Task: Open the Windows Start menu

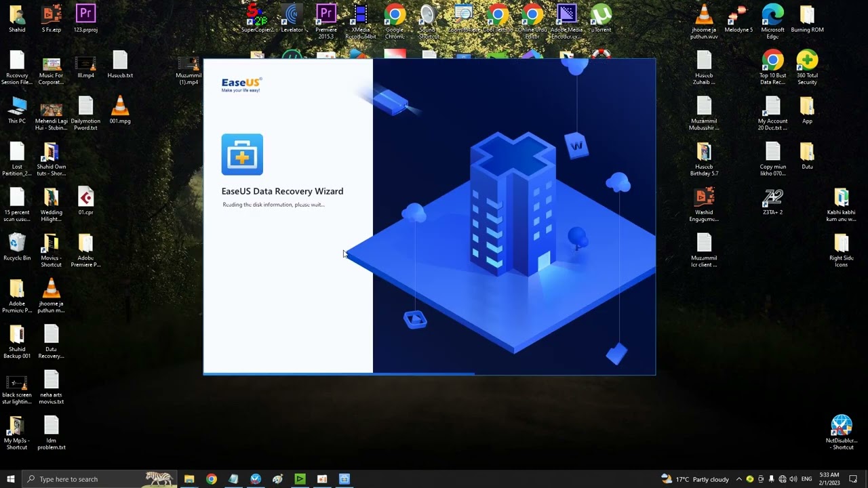Action: 11,479
